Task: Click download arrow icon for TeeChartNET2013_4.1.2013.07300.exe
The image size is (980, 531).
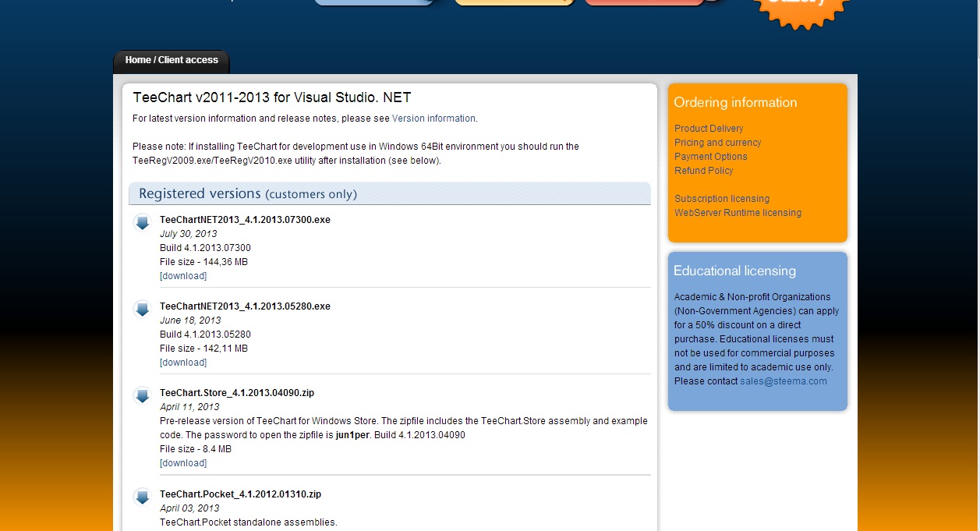Action: pos(142,223)
